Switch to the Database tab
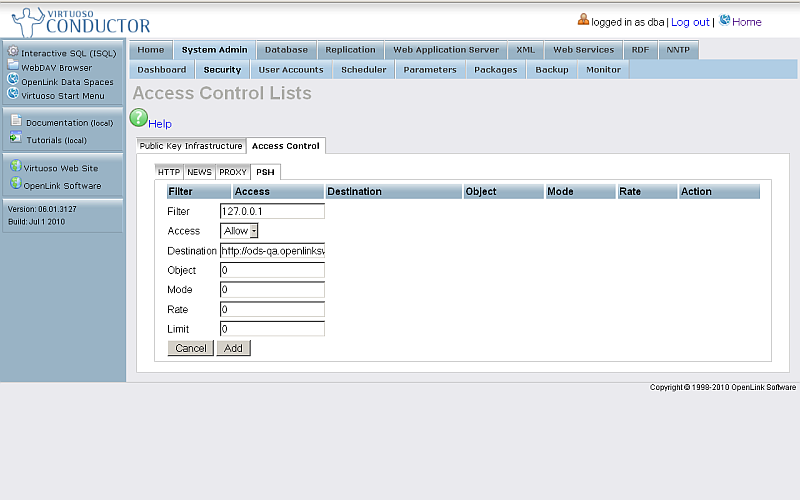The height and width of the screenshot is (500, 800). (x=286, y=50)
